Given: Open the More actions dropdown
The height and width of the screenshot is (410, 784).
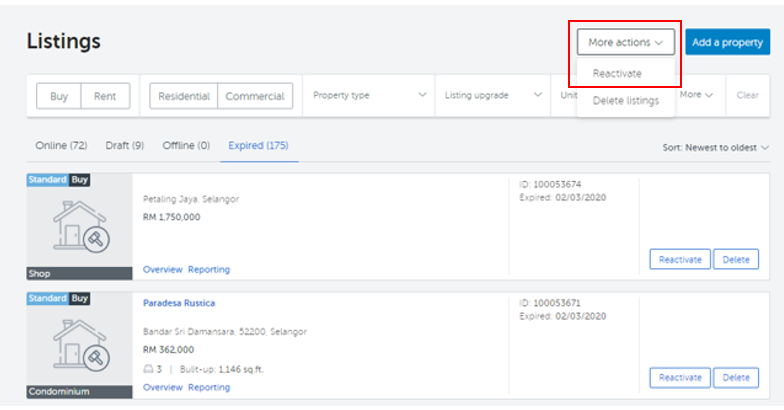Looking at the screenshot, I should pos(626,42).
